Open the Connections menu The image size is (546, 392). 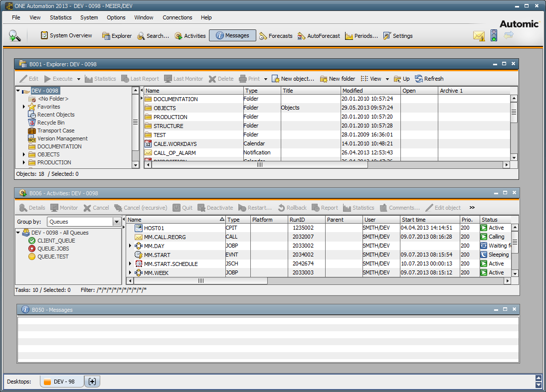point(177,17)
